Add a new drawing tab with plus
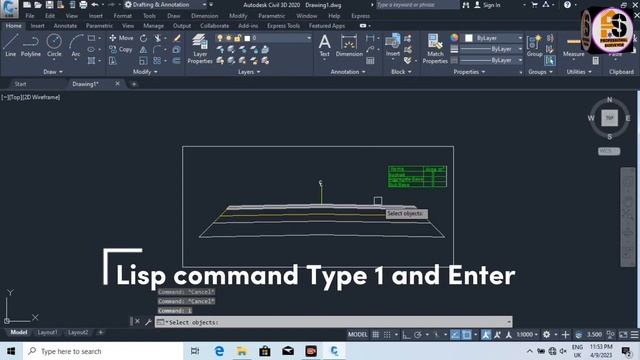 pyautogui.click(x=133, y=84)
